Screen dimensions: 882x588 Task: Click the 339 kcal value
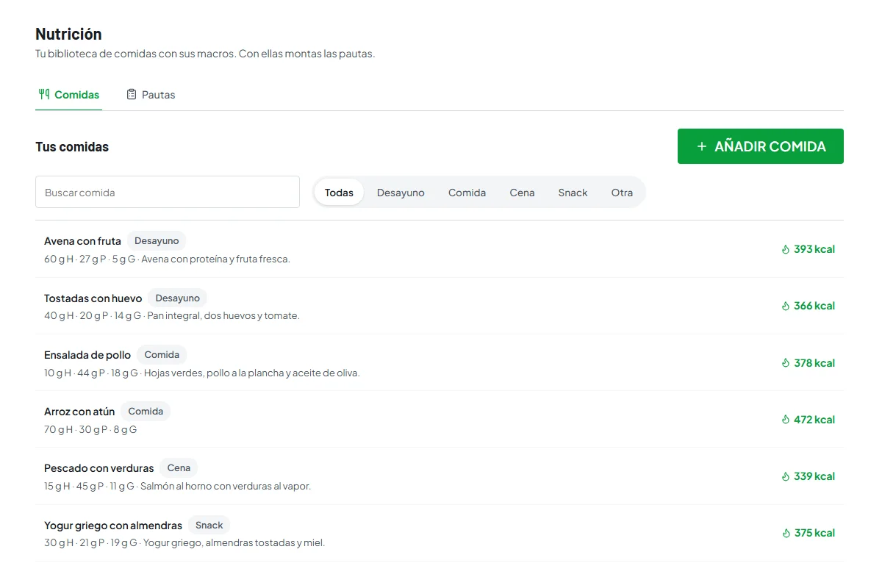click(814, 476)
